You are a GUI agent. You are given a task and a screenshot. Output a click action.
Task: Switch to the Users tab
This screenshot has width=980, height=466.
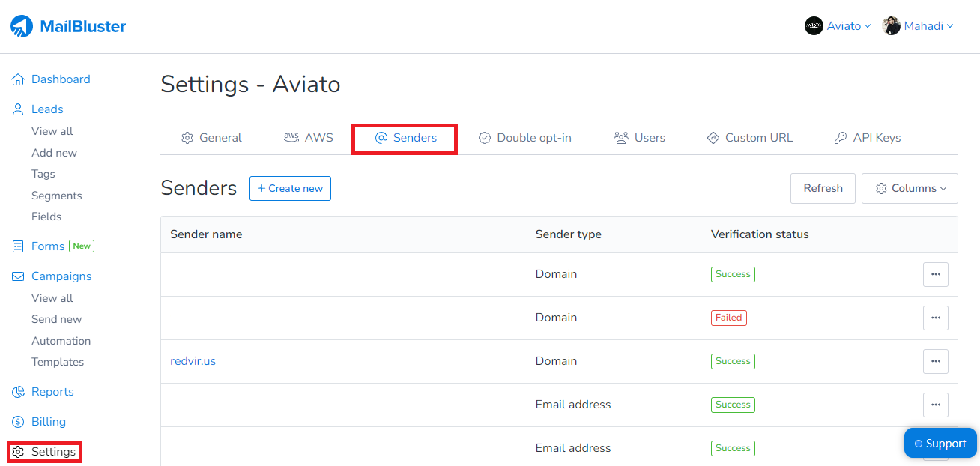tap(639, 138)
